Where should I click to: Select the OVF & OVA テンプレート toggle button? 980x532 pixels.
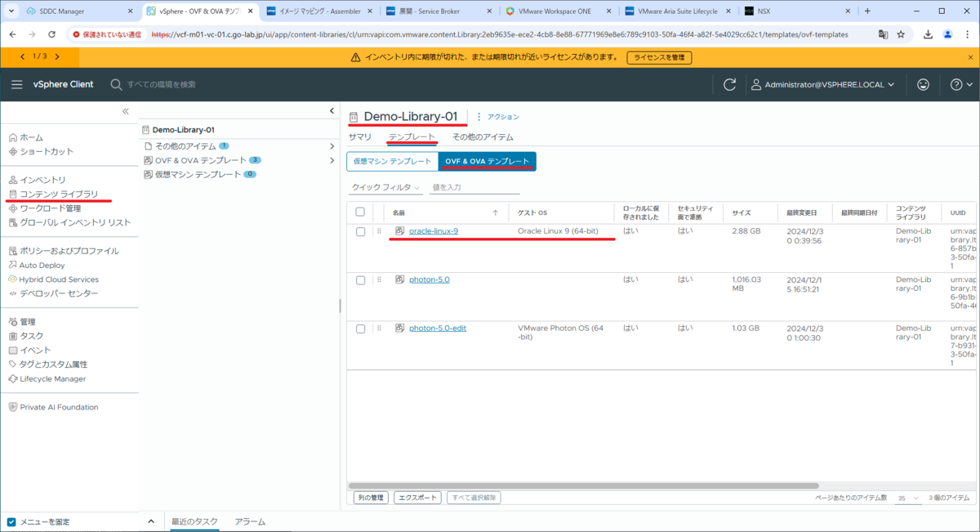(x=487, y=162)
